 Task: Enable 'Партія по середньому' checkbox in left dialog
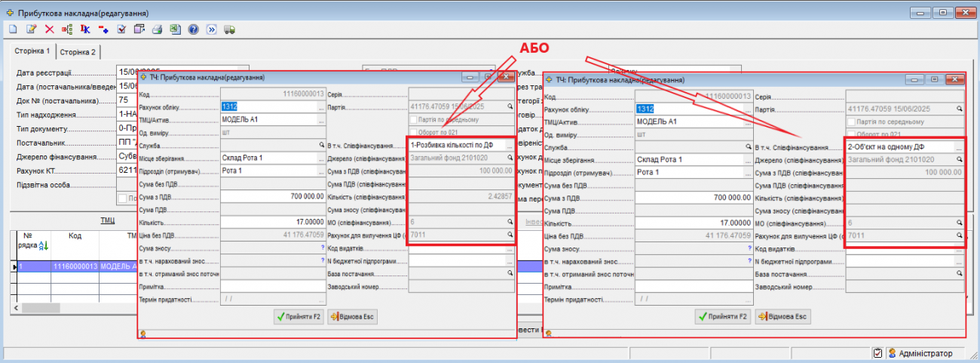pos(413,119)
